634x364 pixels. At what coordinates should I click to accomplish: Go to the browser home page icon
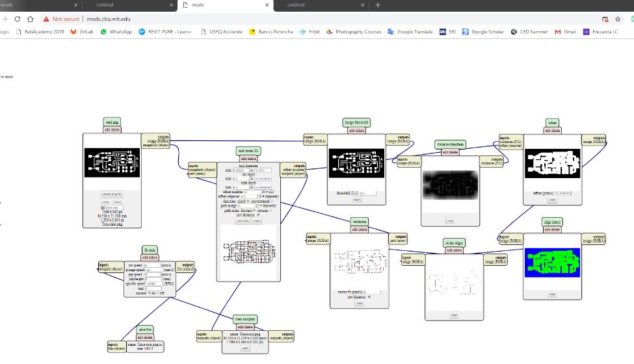(31, 19)
